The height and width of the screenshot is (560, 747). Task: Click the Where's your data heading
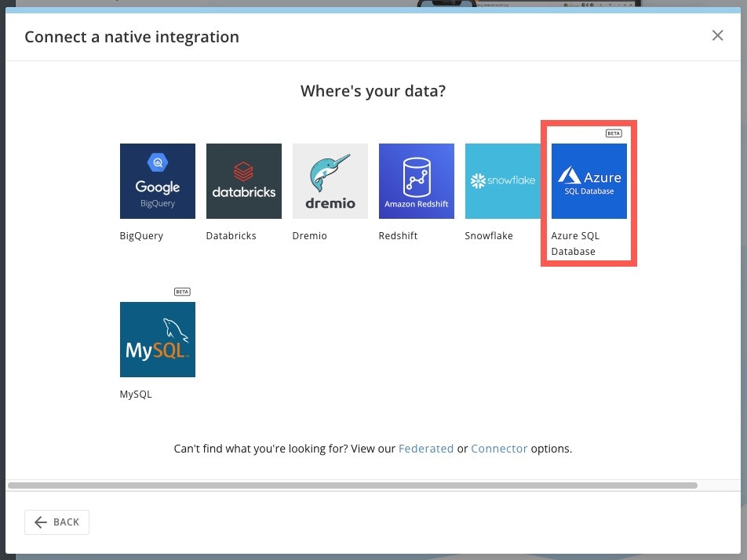click(x=373, y=90)
